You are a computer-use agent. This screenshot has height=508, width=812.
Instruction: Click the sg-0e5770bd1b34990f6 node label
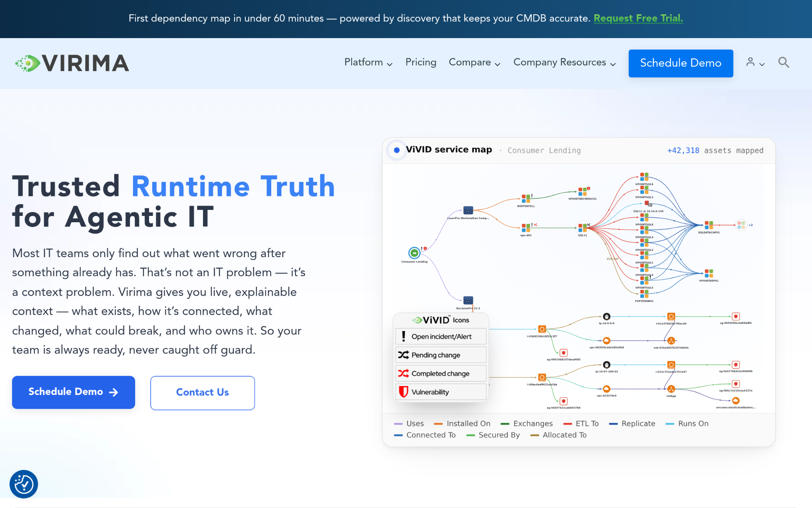736,371
